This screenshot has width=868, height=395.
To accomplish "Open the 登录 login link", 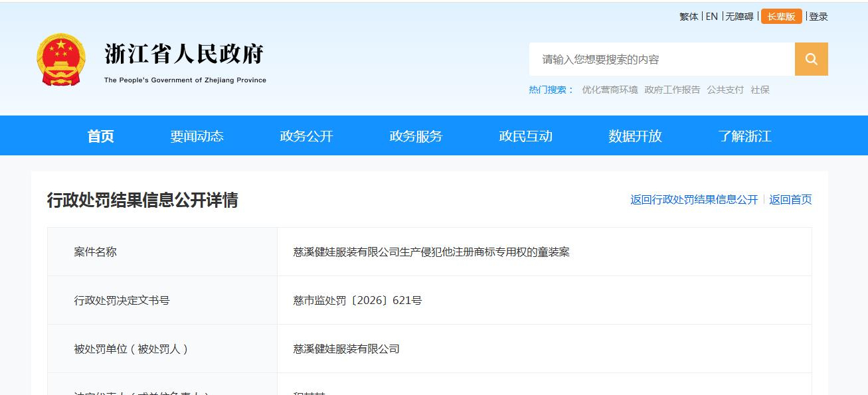I will point(819,17).
